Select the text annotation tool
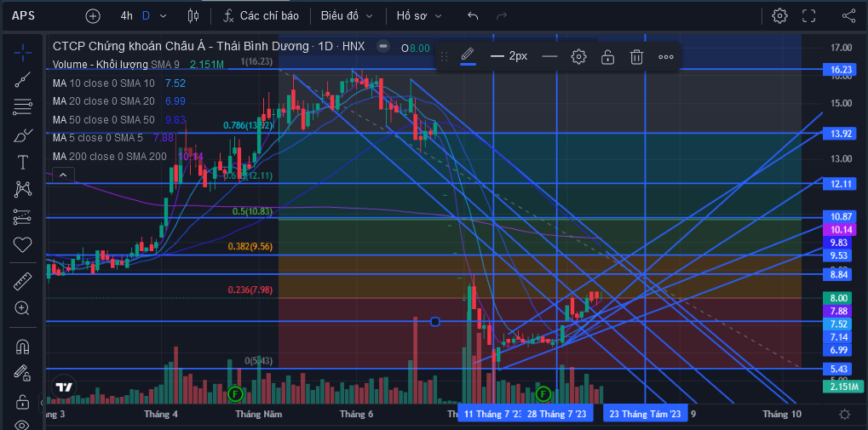Viewport: 868px width, 430px height. pos(23,162)
